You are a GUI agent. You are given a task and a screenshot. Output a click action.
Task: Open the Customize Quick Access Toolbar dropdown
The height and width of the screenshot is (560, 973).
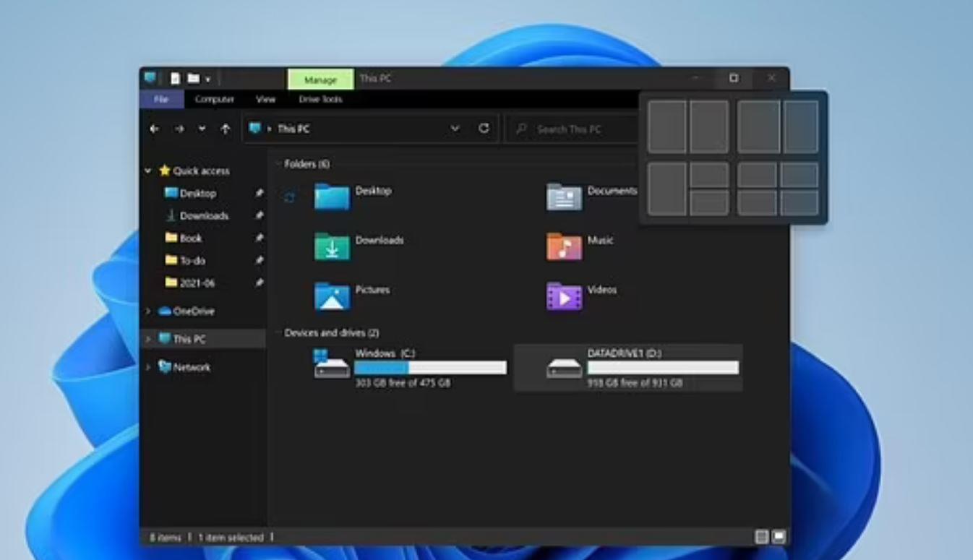click(x=207, y=79)
